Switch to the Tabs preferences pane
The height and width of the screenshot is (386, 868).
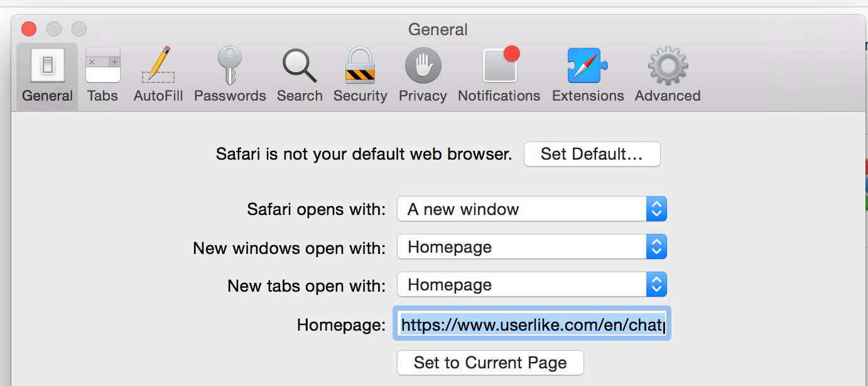point(102,75)
